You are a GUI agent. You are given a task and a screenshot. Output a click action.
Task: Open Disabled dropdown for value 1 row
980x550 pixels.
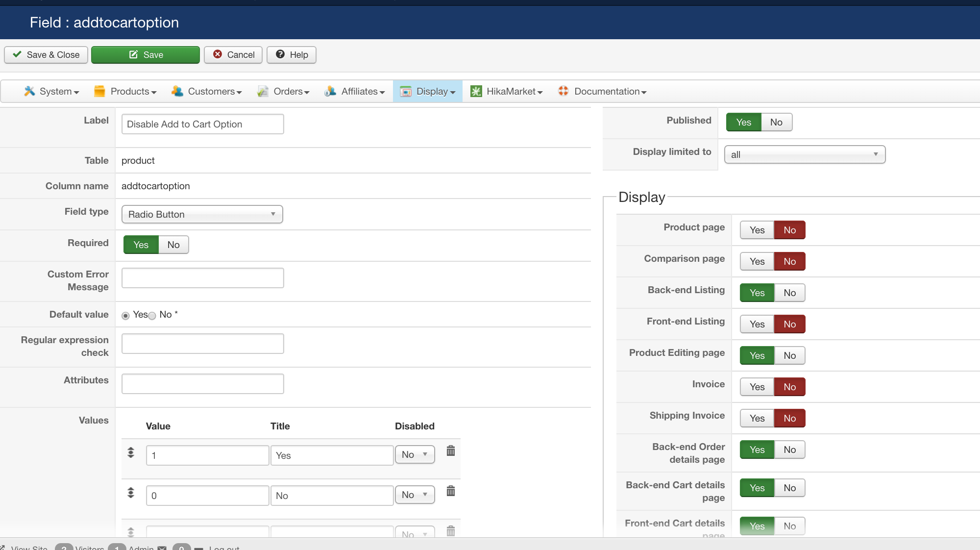(415, 454)
